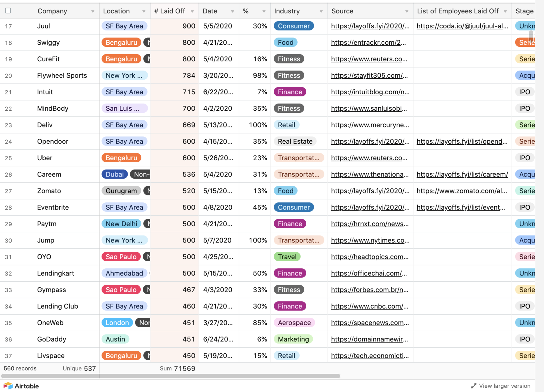Click the Sao Paulo tag for Gympass
The image size is (544, 392).
pyautogui.click(x=121, y=290)
